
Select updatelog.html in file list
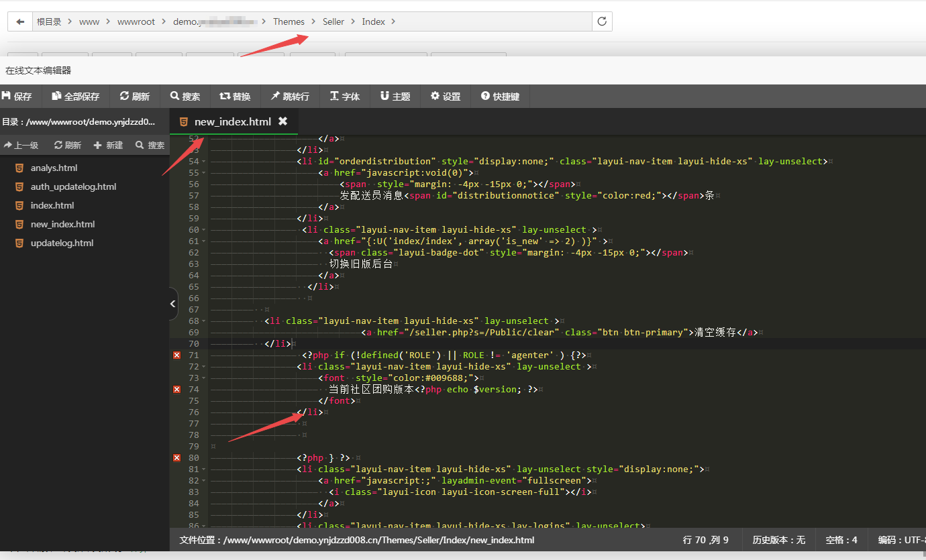click(62, 243)
